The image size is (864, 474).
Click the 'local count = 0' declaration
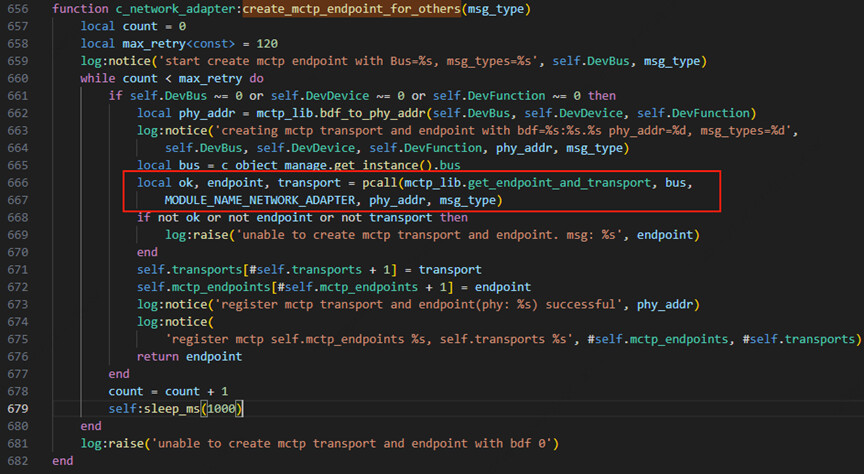(133, 27)
